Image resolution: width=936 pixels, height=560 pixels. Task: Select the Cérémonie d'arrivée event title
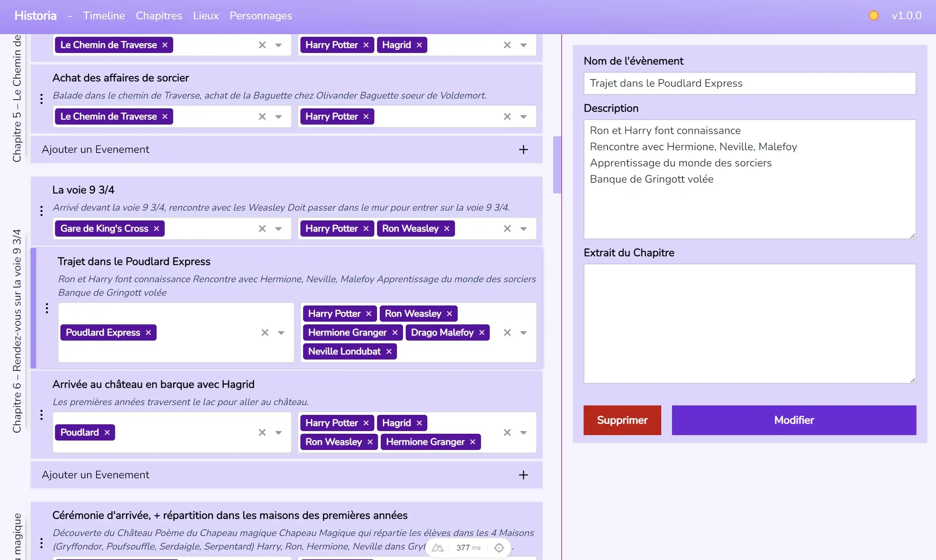pos(230,515)
